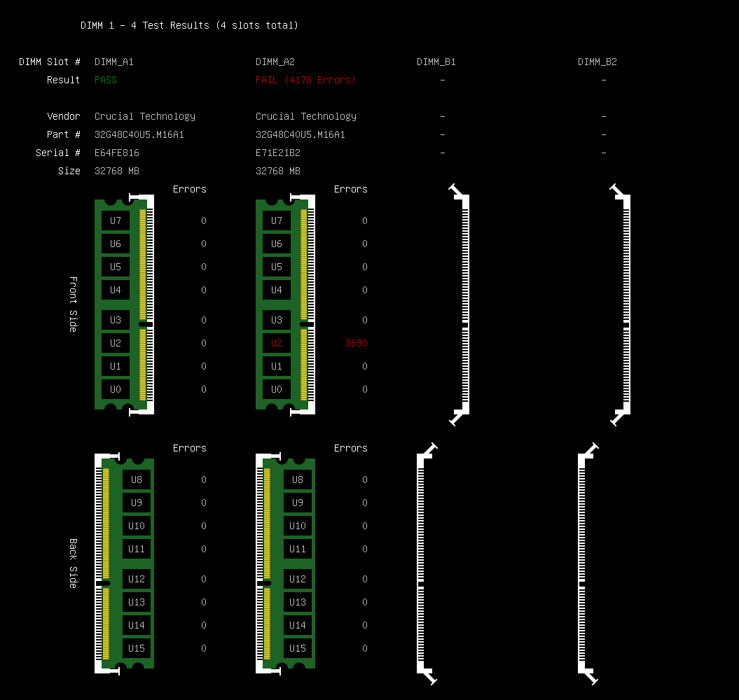Click serial number E64FE816

(117, 153)
